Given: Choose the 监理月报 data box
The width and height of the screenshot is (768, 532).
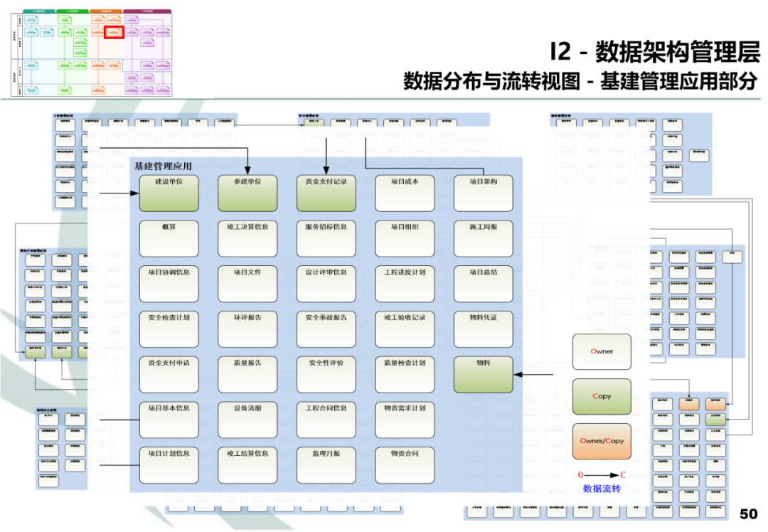Looking at the screenshot, I should [326, 465].
